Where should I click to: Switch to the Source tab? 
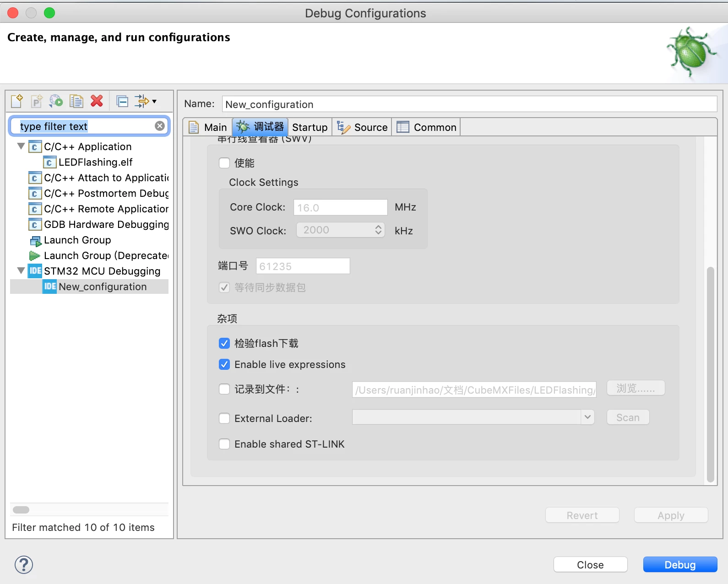(362, 127)
